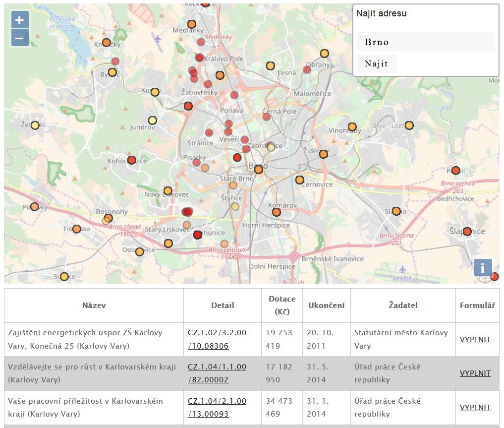Screen dimensions: 504x428
Task: Click the orange marker at Medlánky
Action: (x=192, y=24)
